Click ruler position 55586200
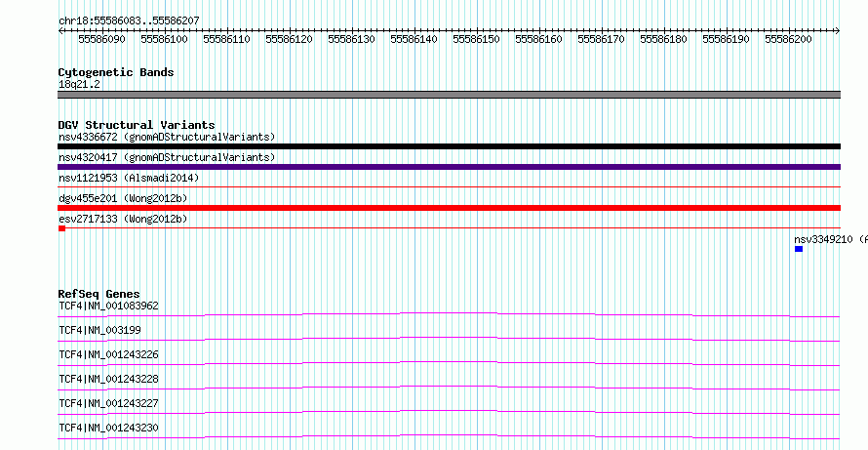 788,39
